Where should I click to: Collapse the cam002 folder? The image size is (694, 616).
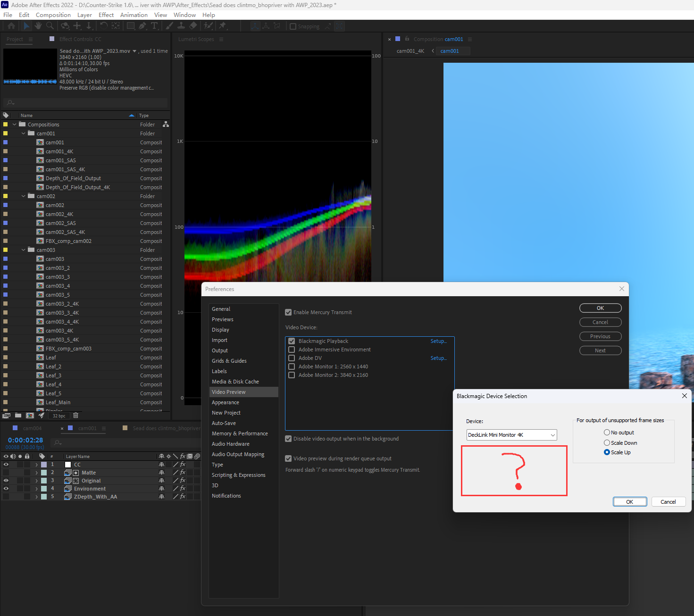point(23,196)
